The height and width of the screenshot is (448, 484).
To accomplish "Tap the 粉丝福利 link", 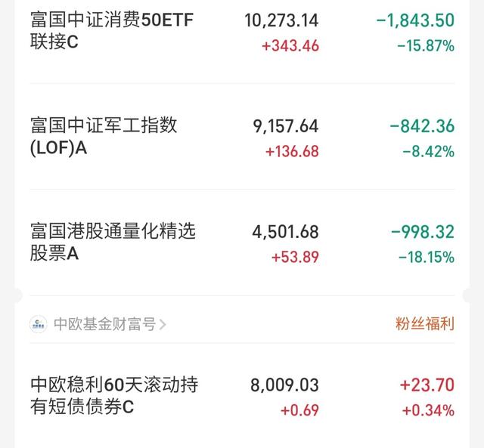I will tap(425, 324).
